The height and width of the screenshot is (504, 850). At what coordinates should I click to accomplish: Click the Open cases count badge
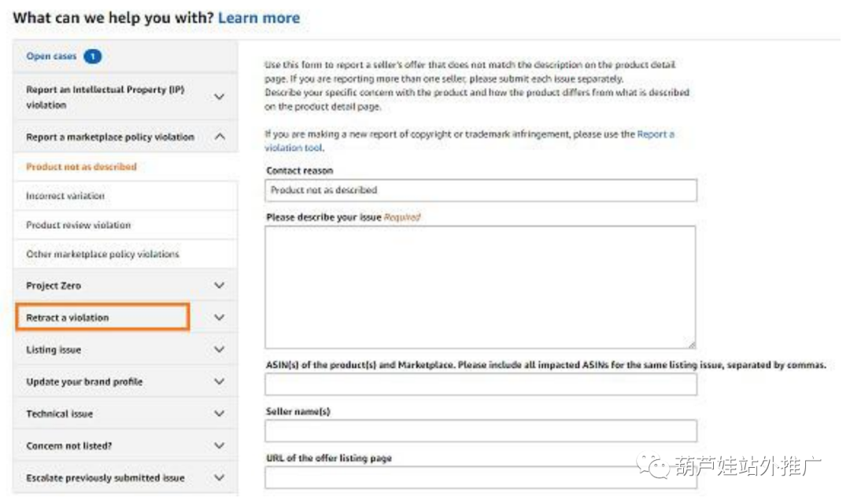click(92, 57)
